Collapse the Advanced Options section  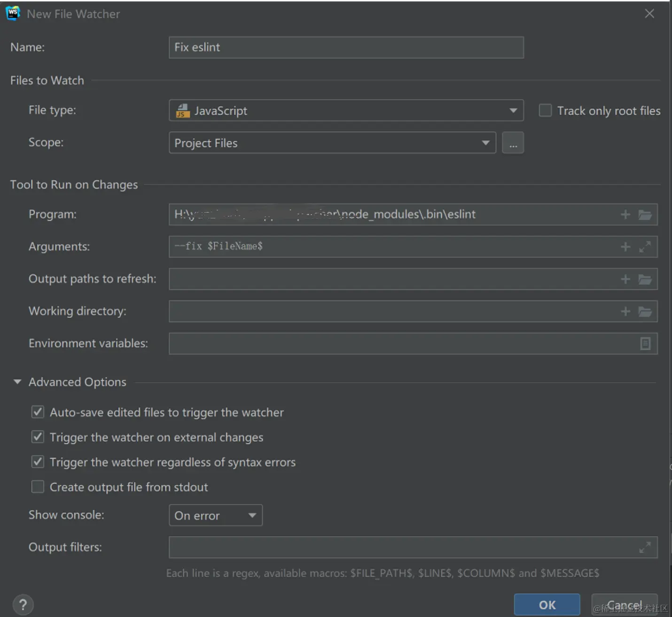pyautogui.click(x=17, y=382)
